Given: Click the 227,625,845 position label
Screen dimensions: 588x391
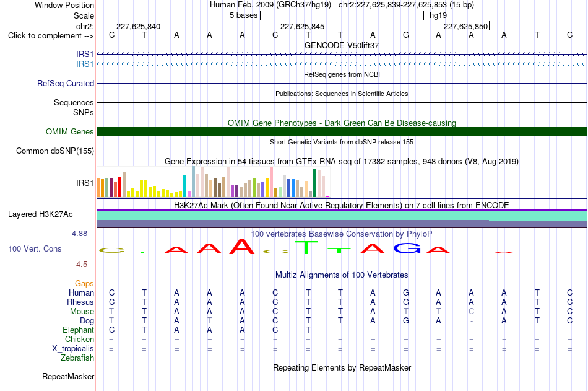Looking at the screenshot, I should [302, 26].
